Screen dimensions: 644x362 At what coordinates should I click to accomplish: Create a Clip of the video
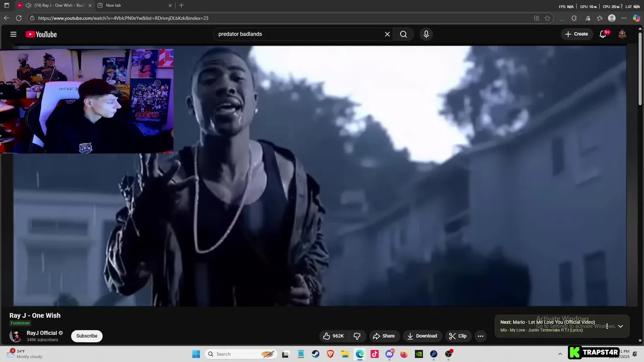point(458,336)
